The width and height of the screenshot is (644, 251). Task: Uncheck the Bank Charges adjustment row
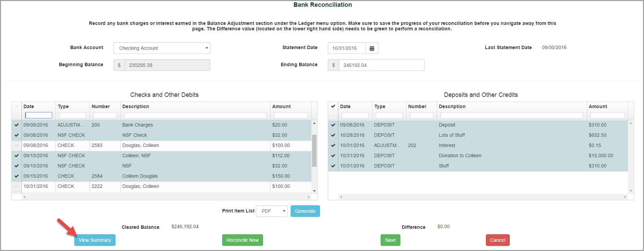[16, 125]
